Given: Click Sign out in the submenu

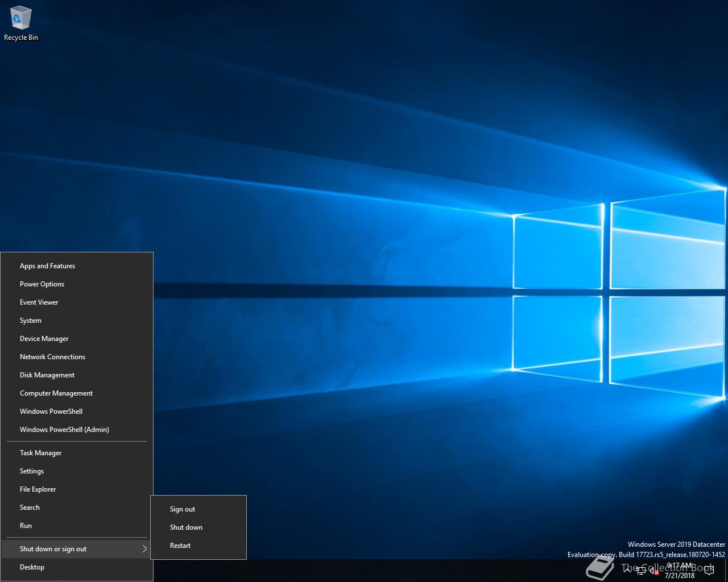Looking at the screenshot, I should (x=198, y=509).
